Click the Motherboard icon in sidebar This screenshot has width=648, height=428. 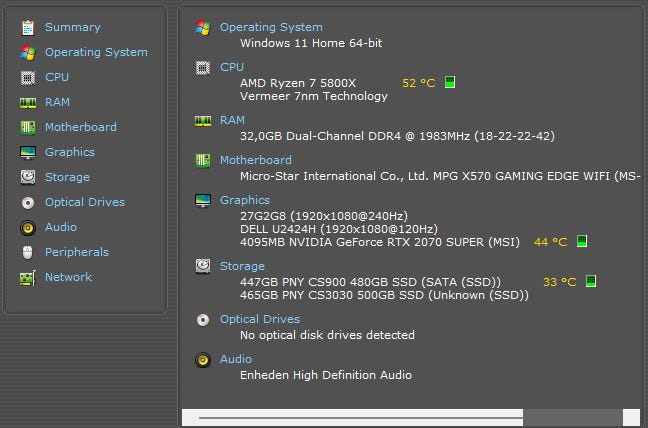28,127
